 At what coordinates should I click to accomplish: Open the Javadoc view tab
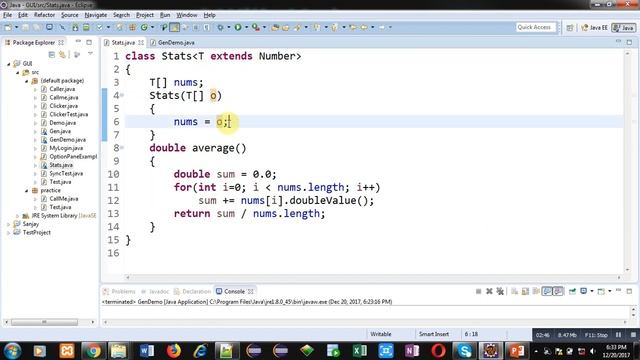click(x=155, y=291)
